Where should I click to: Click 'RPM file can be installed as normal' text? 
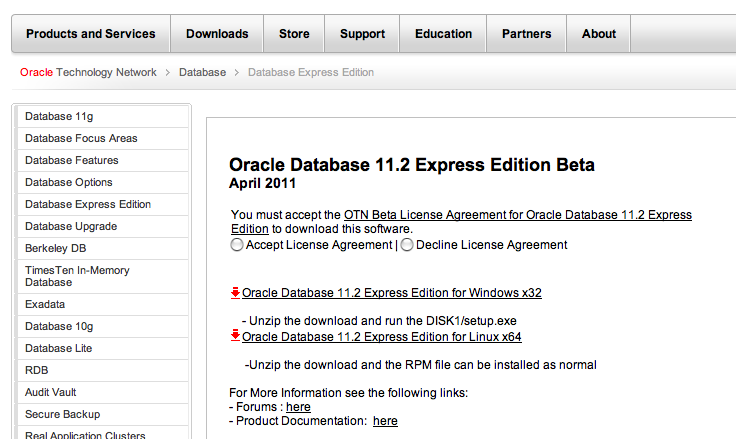(501, 365)
